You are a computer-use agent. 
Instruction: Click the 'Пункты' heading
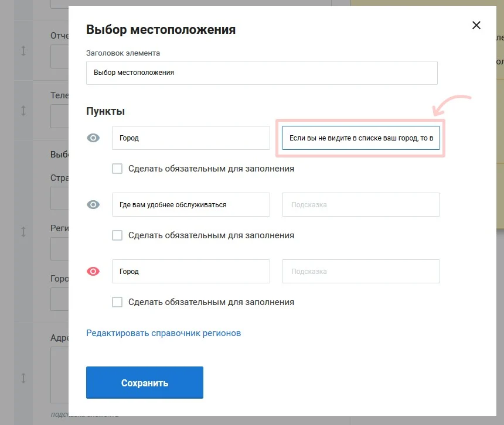tap(105, 111)
